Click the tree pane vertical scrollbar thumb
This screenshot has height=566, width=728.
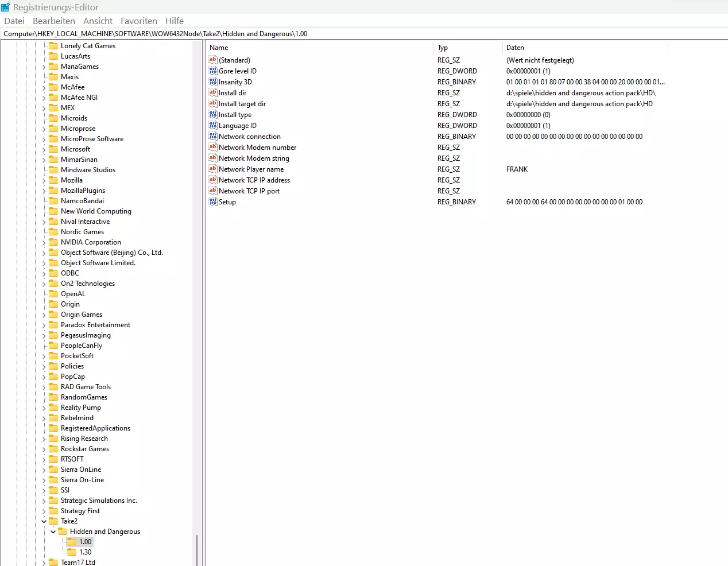point(197,550)
